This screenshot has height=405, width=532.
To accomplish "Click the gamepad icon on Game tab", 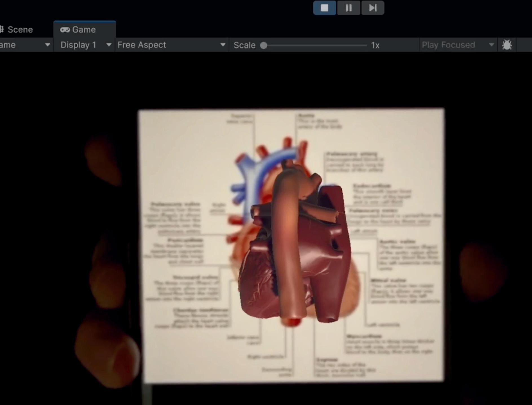I will [x=65, y=30].
